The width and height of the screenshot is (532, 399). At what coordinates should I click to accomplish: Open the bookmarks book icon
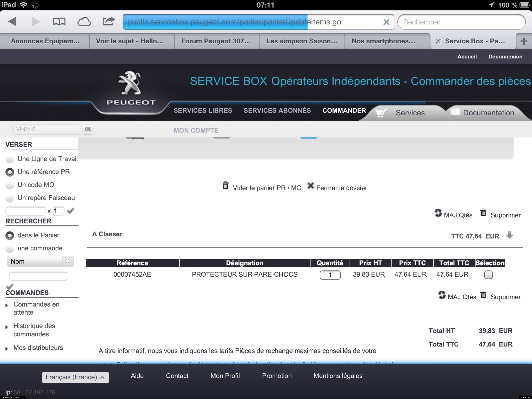(x=59, y=22)
